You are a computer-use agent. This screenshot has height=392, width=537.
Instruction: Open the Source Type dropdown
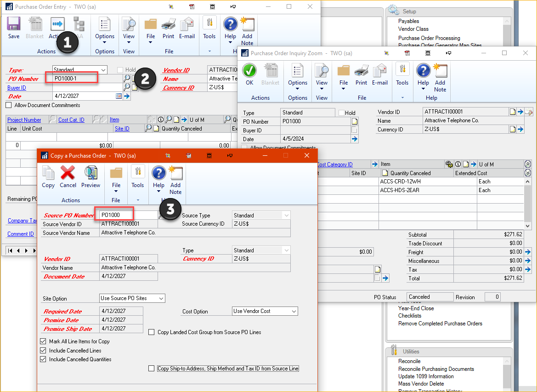tap(286, 215)
